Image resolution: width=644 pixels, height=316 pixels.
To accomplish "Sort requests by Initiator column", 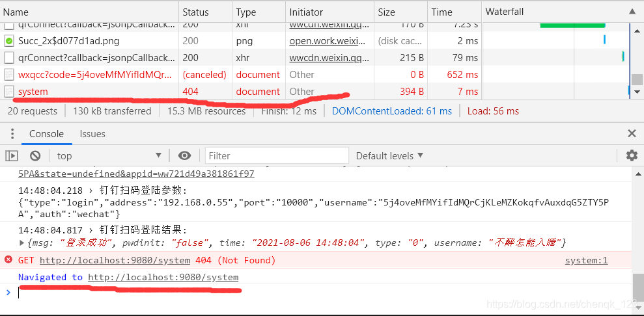I will [329, 12].
